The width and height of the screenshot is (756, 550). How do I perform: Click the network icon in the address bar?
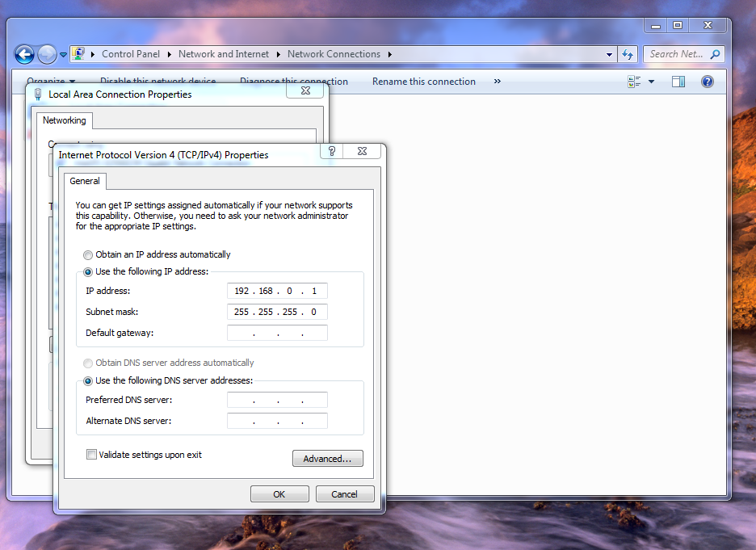click(x=81, y=53)
